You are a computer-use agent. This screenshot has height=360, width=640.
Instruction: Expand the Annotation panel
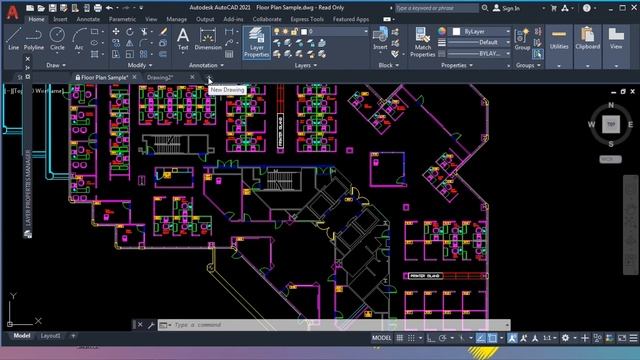207,65
